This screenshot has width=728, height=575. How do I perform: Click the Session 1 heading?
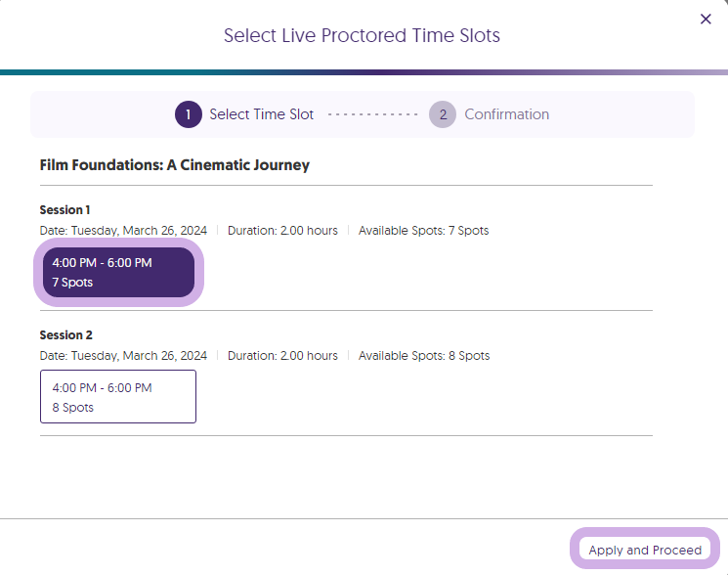[x=65, y=210]
